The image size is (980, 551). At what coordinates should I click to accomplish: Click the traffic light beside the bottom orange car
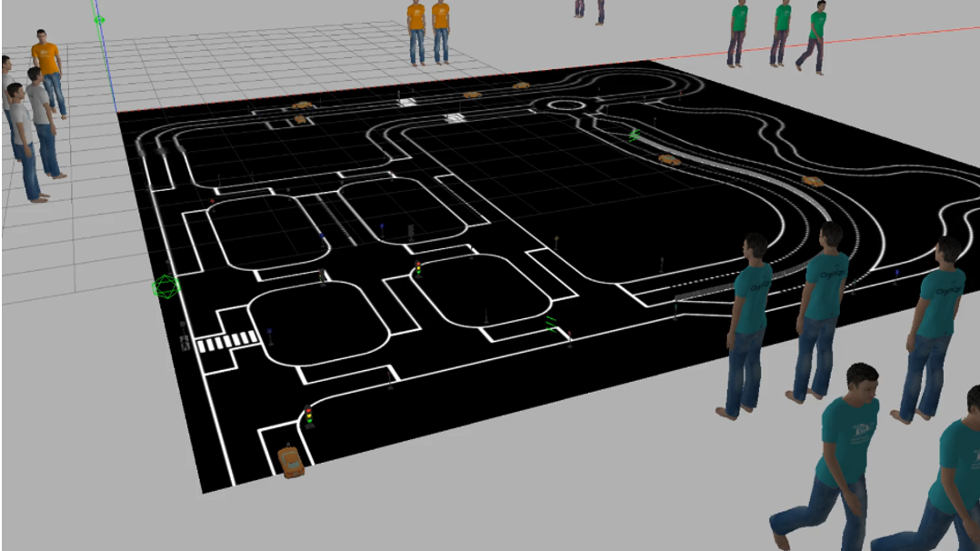[x=308, y=416]
